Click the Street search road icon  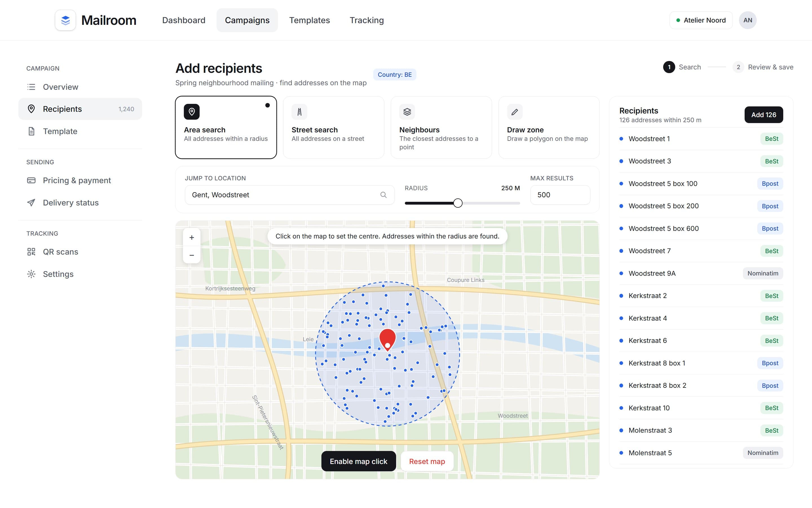(299, 111)
